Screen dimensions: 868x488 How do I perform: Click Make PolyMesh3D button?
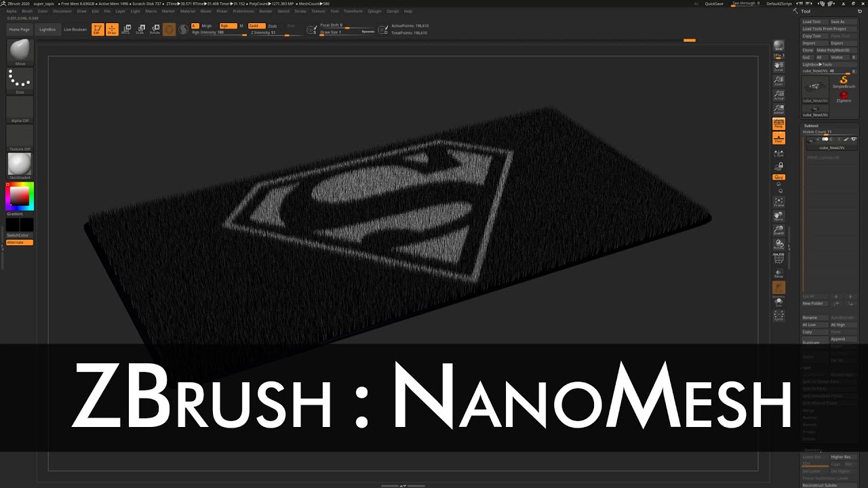tap(835, 50)
